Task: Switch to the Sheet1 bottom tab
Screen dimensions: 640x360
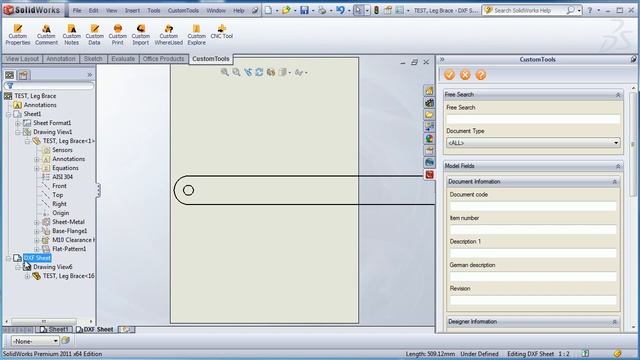Action: click(55, 329)
